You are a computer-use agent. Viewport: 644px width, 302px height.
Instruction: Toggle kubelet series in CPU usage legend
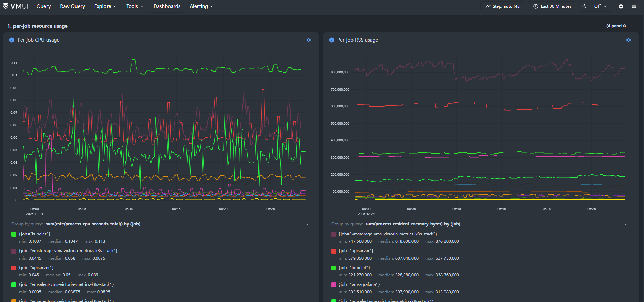(x=34, y=234)
